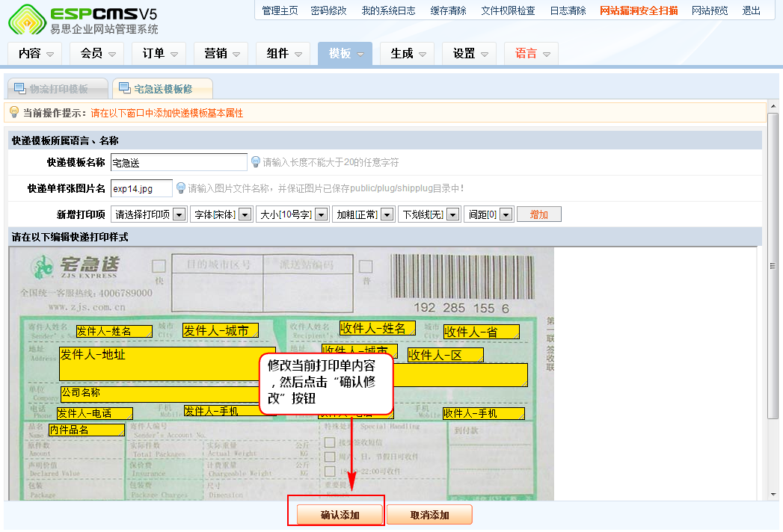Launch 网站漏洞安全扫描
This screenshot has height=532, width=783.
(639, 10)
